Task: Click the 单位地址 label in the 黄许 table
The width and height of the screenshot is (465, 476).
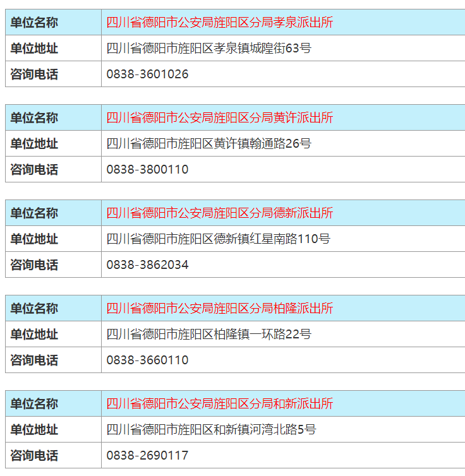Action: click(x=34, y=143)
